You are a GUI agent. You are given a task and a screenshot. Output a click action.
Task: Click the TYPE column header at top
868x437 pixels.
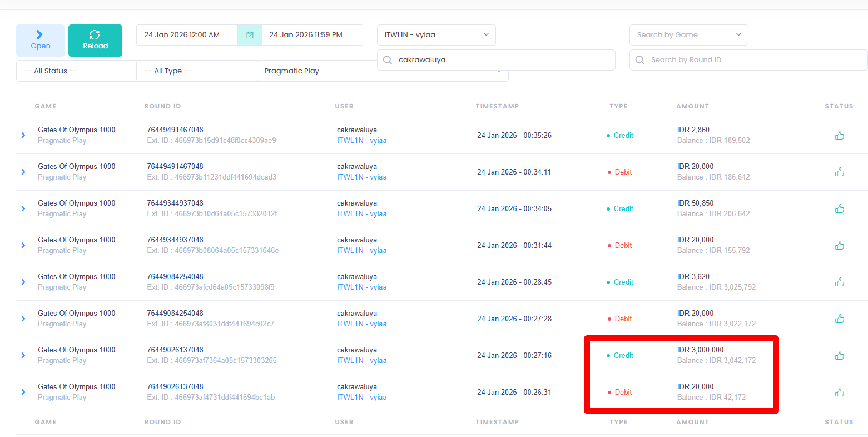[618, 106]
